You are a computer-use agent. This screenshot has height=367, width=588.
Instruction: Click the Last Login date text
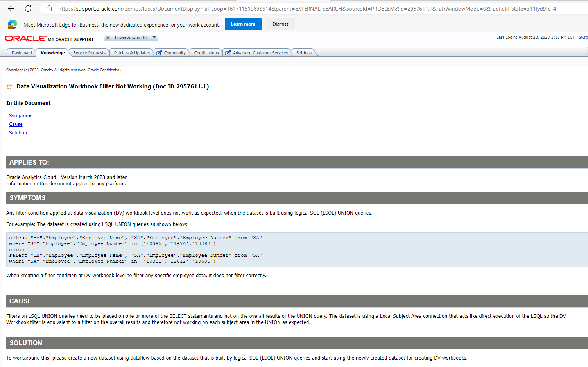point(535,37)
